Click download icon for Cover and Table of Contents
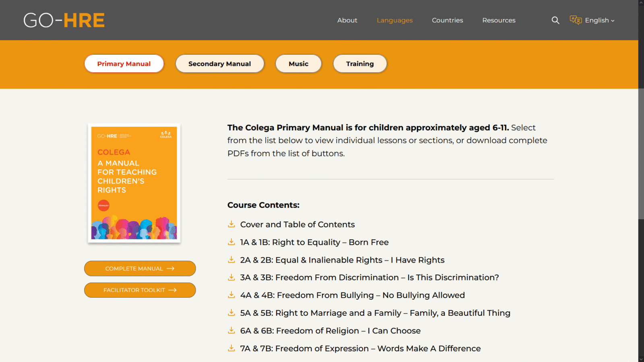The height and width of the screenshot is (362, 644). tap(231, 224)
